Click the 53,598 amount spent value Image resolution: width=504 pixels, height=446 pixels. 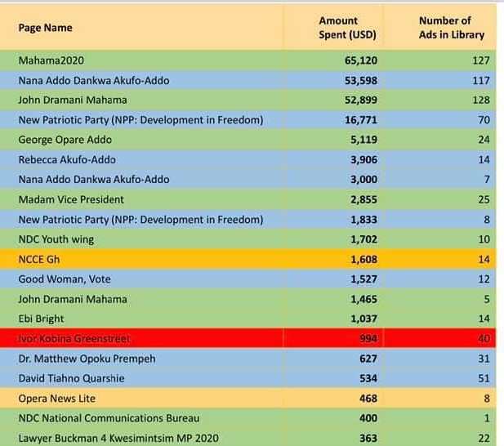click(358, 80)
